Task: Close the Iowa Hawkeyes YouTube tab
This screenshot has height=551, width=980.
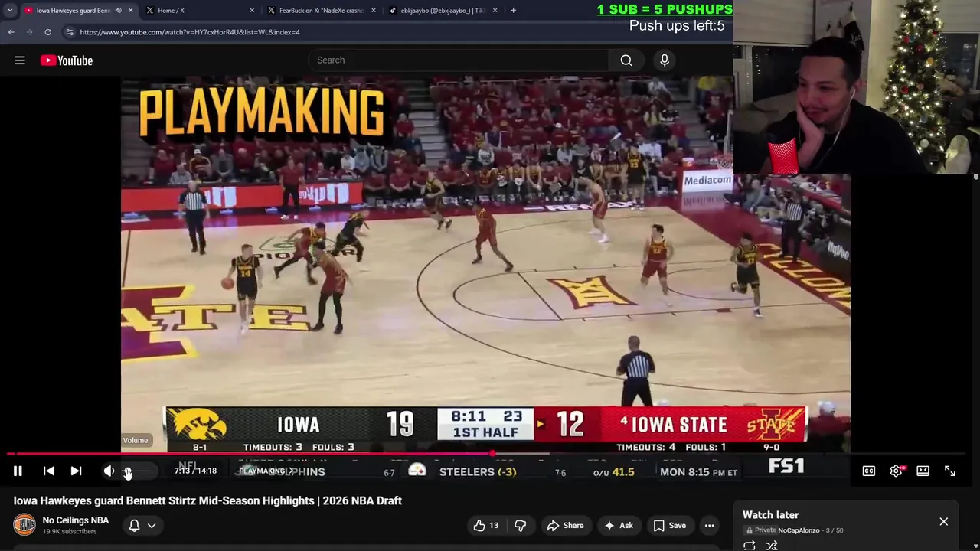Action: [130, 11]
